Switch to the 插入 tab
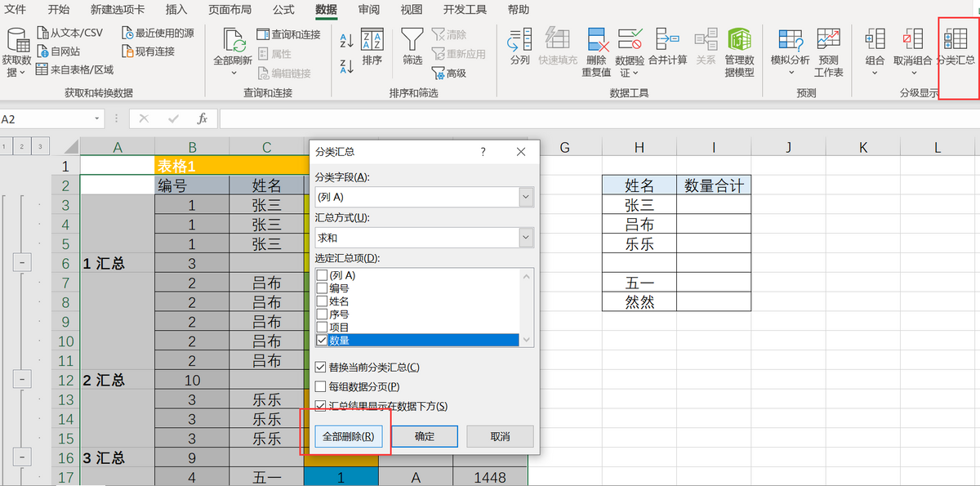The width and height of the screenshot is (980, 486). coord(176,10)
